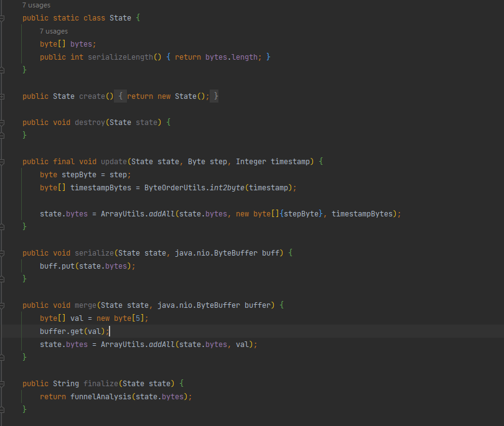The image size is (504, 426).
Task: Click 'java.nio.ByteBuffer buffer' parameter in merge
Action: pos(214,305)
